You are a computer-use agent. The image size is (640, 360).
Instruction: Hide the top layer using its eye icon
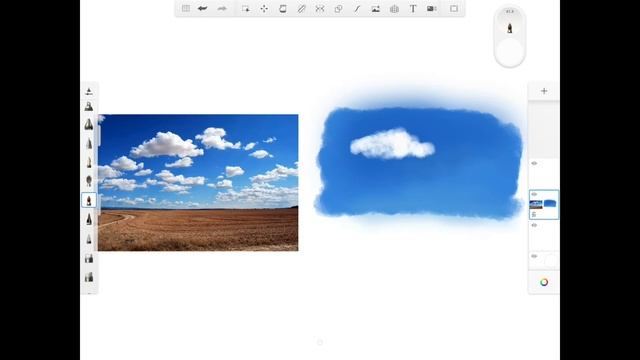[534, 163]
